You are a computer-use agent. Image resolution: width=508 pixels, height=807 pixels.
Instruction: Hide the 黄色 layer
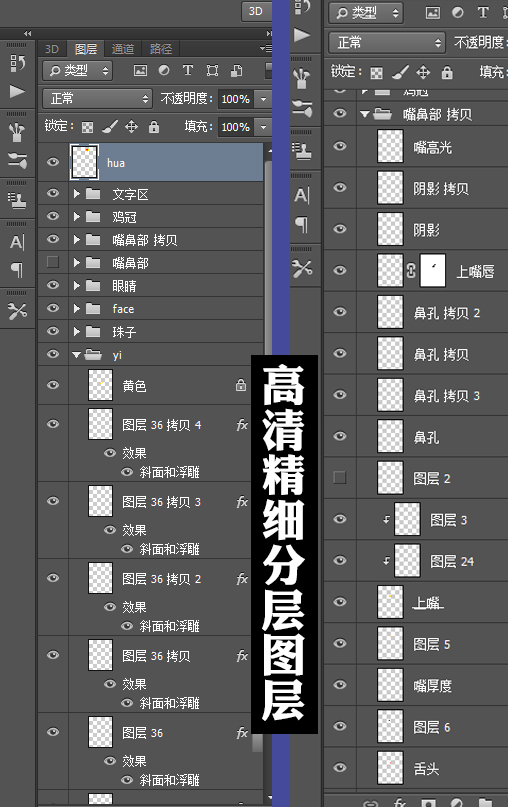53,385
